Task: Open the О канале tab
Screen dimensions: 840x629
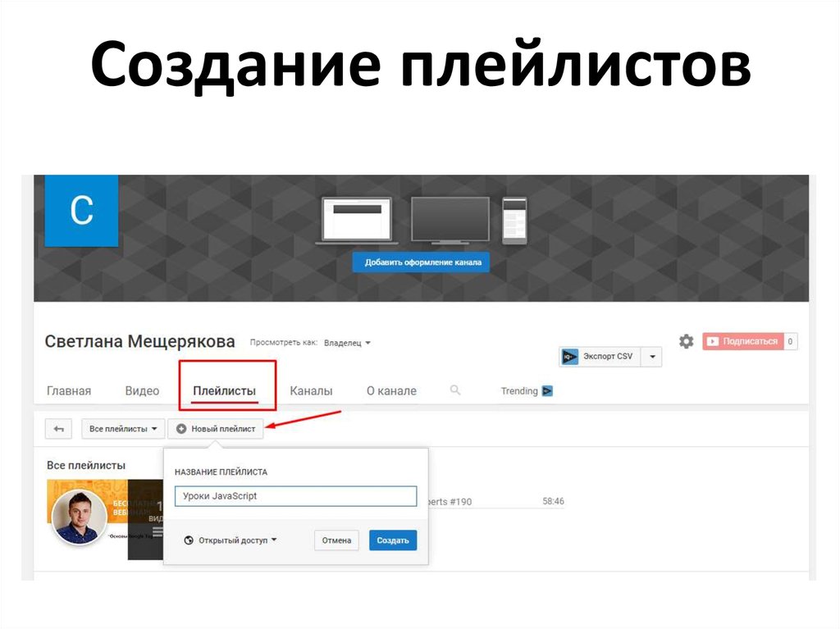Action: (x=391, y=390)
